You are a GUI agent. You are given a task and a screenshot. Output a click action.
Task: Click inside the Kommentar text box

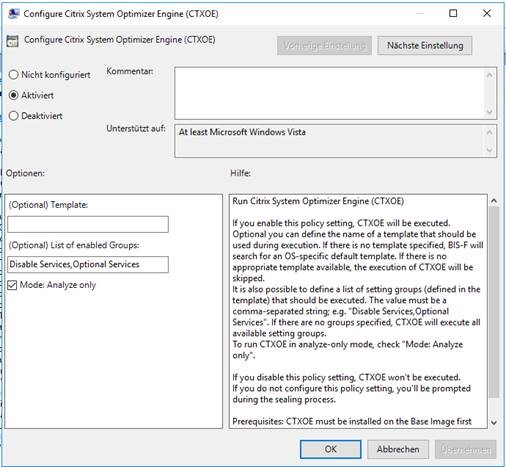click(x=329, y=93)
